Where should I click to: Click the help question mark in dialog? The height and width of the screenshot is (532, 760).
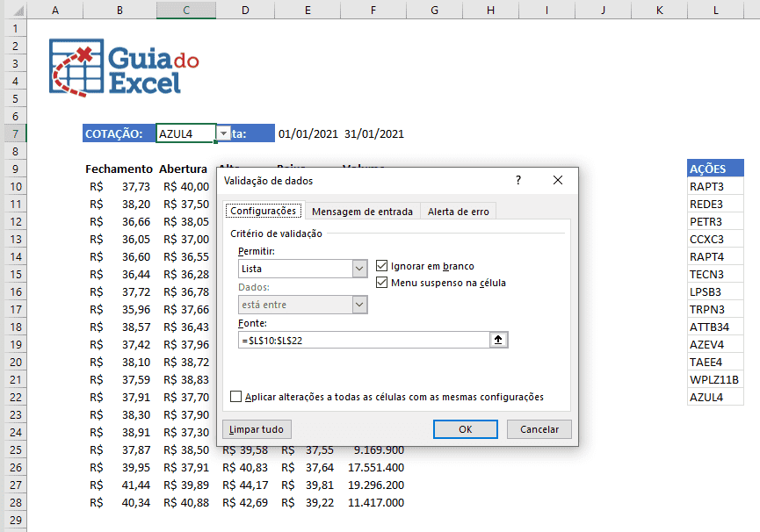click(x=518, y=180)
